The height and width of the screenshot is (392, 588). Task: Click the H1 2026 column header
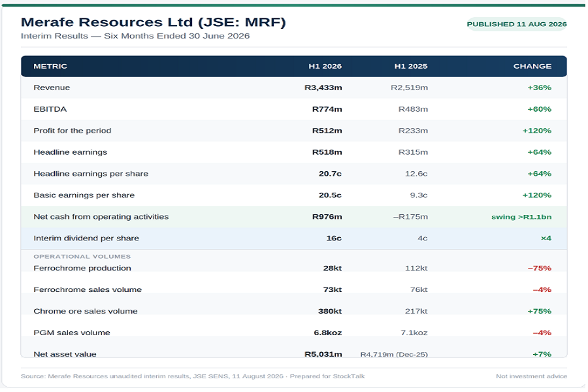click(x=325, y=67)
